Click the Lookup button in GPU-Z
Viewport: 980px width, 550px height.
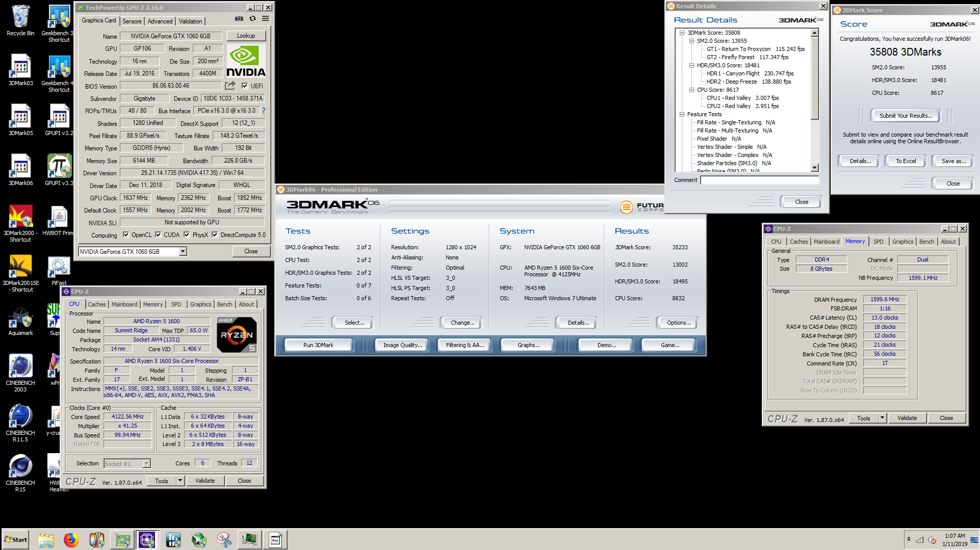tap(246, 36)
